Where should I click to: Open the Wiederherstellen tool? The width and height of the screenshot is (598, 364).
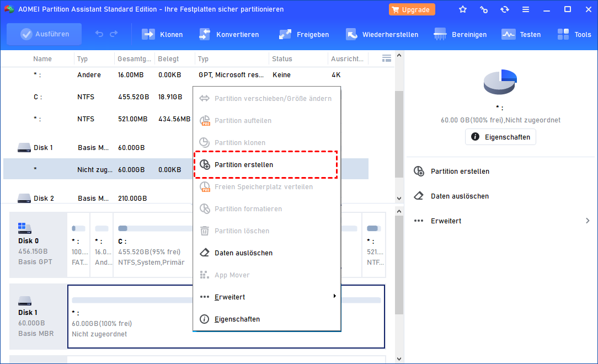point(382,34)
